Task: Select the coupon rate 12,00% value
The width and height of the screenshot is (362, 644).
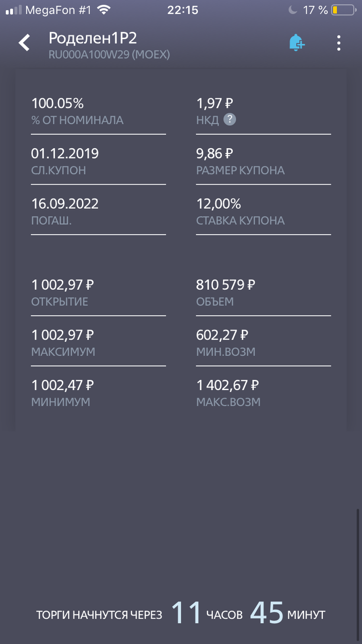Action: tap(218, 204)
